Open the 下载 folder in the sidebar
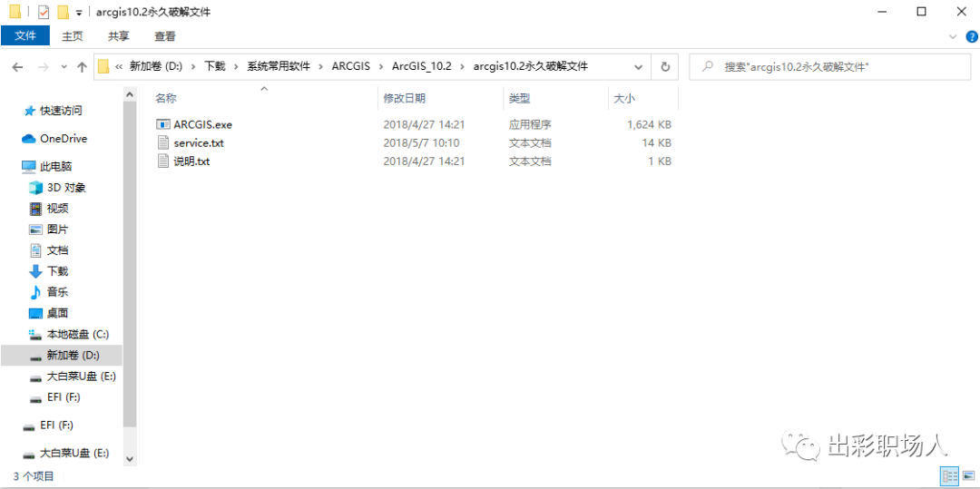This screenshot has height=489, width=980. point(57,271)
